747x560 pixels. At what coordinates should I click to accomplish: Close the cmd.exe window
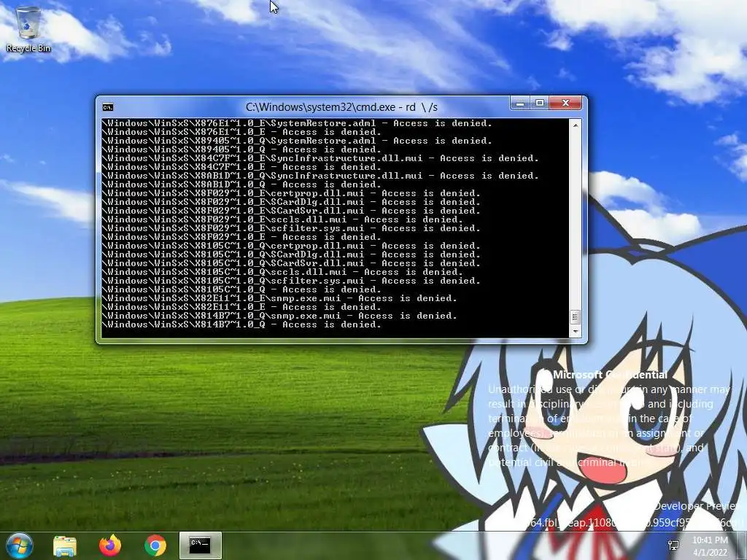565,103
